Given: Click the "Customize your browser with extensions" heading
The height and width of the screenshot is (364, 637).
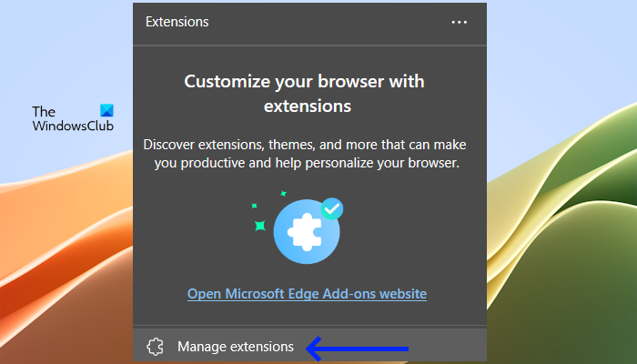Looking at the screenshot, I should (306, 93).
